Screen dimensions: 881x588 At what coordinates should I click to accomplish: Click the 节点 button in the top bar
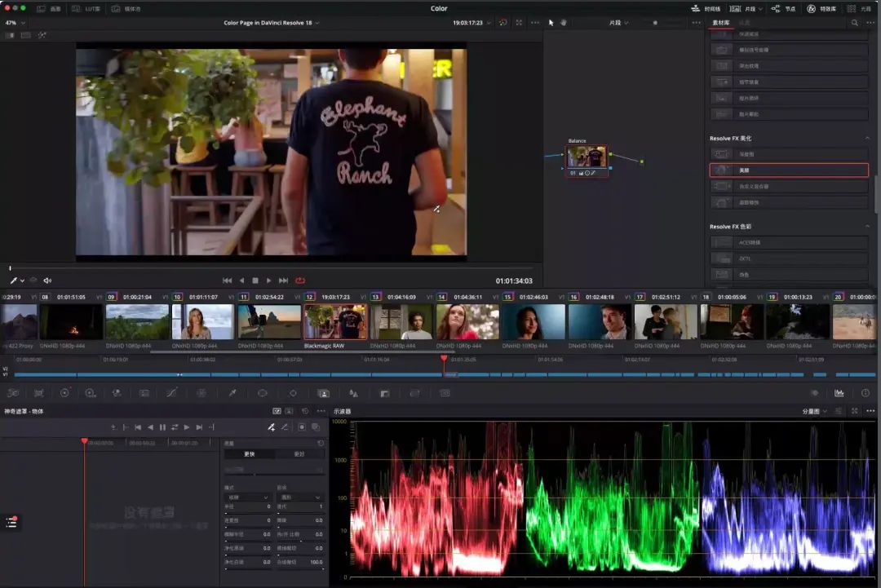click(x=783, y=8)
